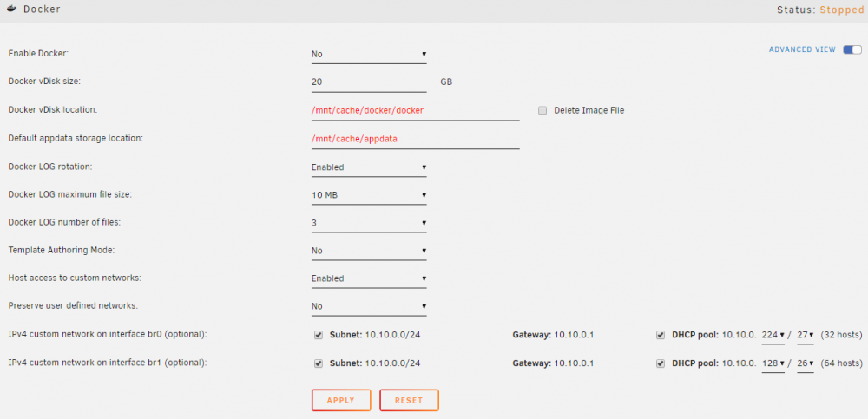868x419 pixels.
Task: Click the Default appdata storage location field
Action: pos(415,139)
